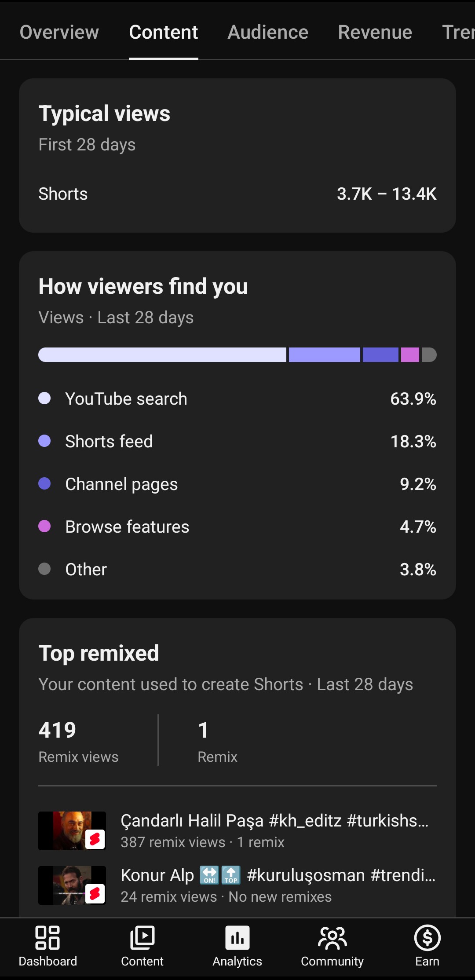Tap the Earn dollar sign icon
Viewport: 475px width, 980px height.
(427, 937)
